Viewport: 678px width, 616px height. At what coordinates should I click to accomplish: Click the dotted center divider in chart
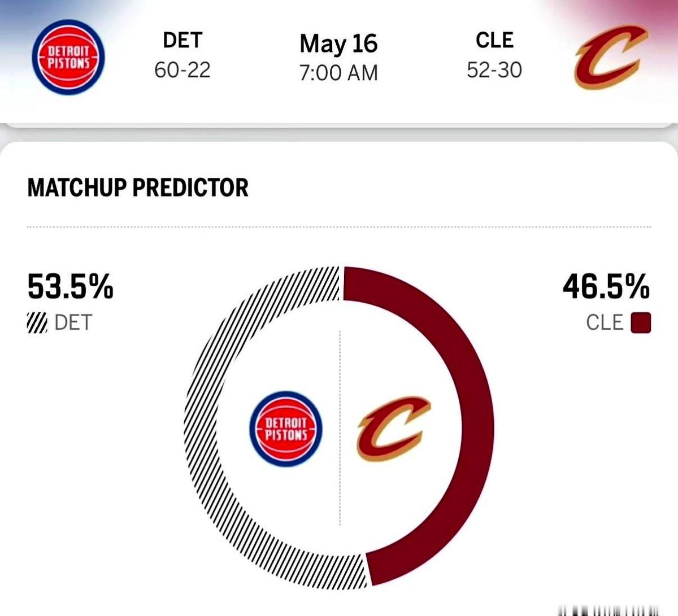(340, 428)
